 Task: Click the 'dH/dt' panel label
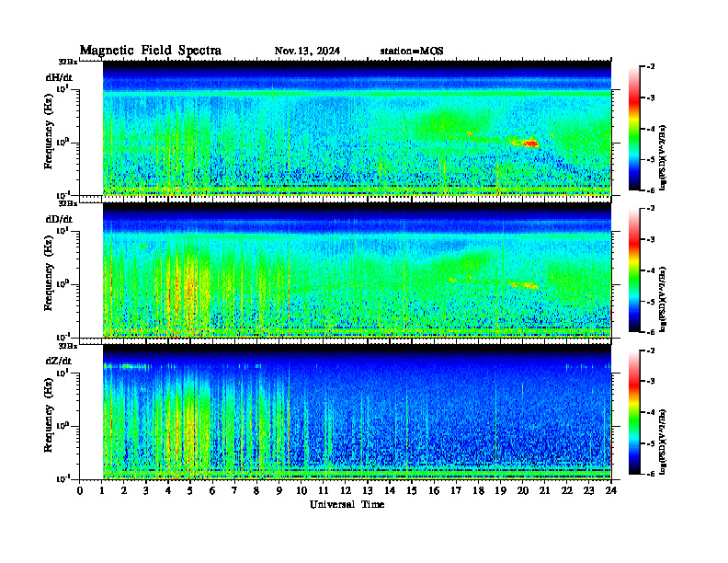[59, 77]
